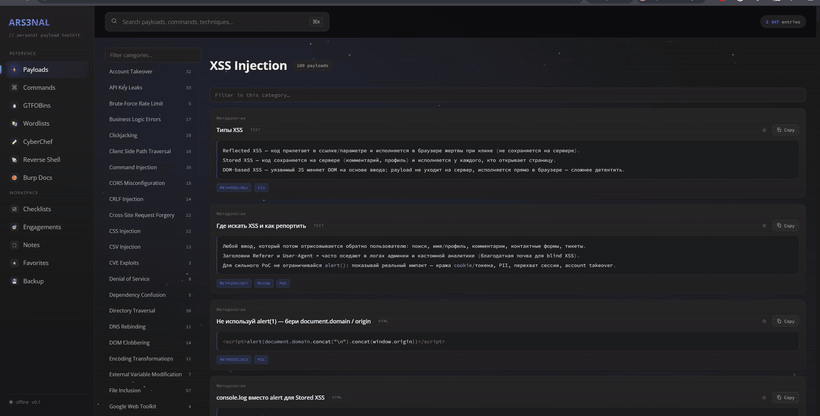This screenshot has width=820, height=416.
Task: Open the Reverse Shell generator icon
Action: [14, 160]
